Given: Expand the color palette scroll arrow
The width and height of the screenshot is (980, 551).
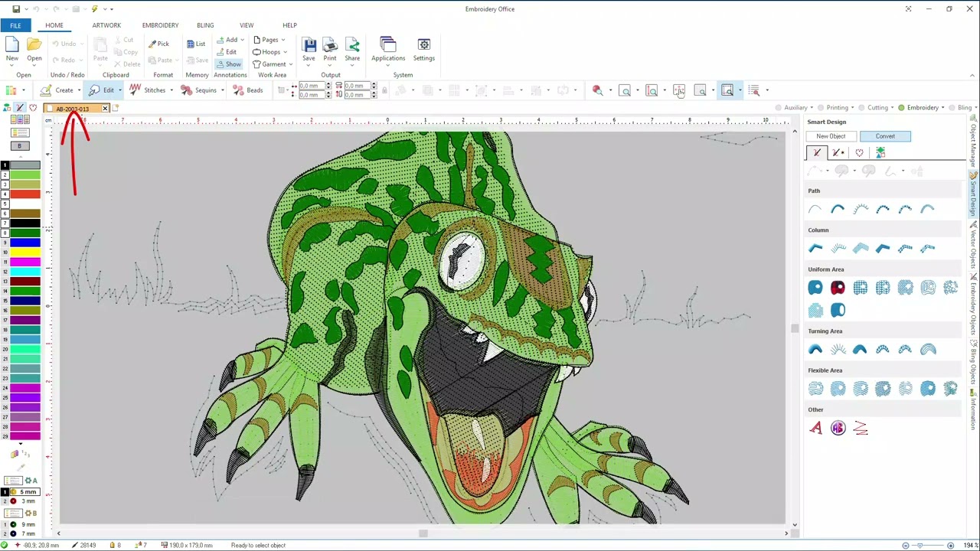Looking at the screenshot, I should (x=21, y=444).
